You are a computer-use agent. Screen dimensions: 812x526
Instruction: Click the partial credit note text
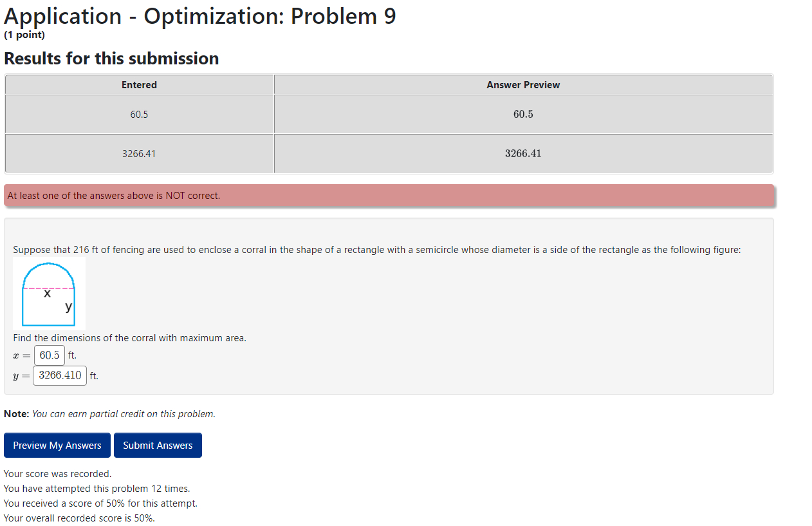point(109,413)
